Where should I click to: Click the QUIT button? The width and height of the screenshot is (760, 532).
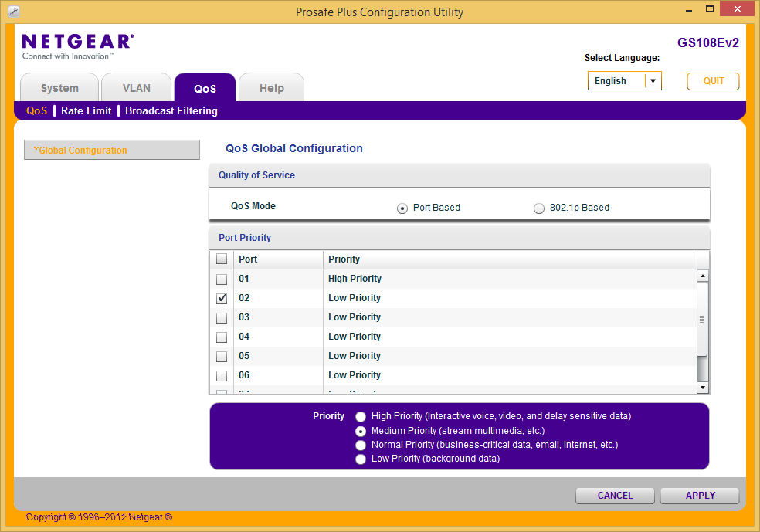tap(713, 81)
